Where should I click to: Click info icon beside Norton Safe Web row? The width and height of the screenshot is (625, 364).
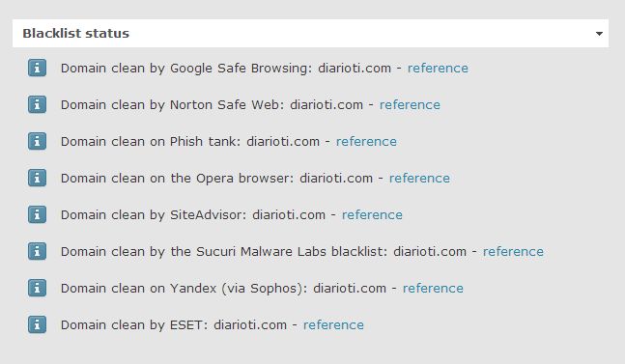37,104
